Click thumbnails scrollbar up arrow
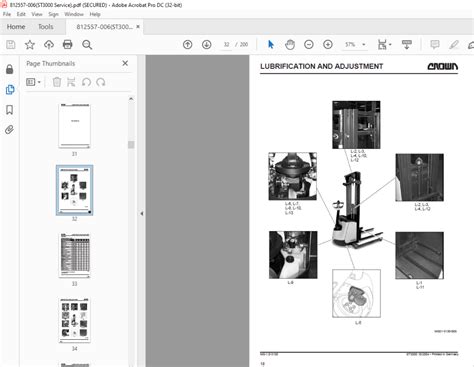The height and width of the screenshot is (367, 474). pos(131,99)
